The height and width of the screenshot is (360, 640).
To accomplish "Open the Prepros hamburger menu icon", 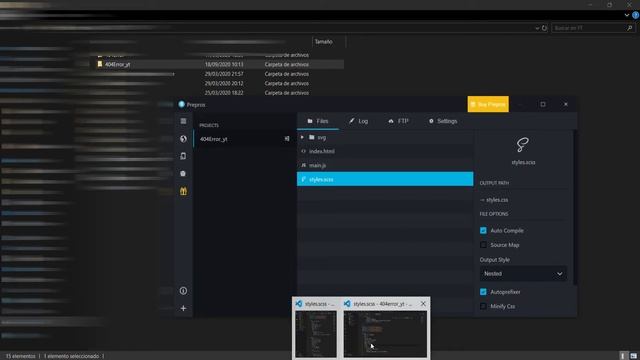I will pos(183,121).
